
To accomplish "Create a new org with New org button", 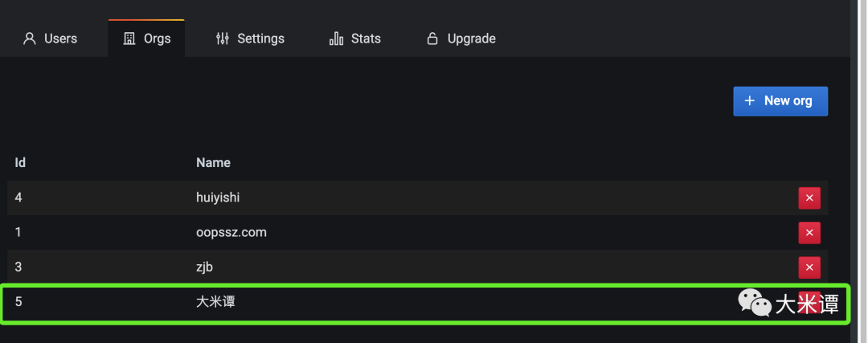I will click(x=780, y=101).
